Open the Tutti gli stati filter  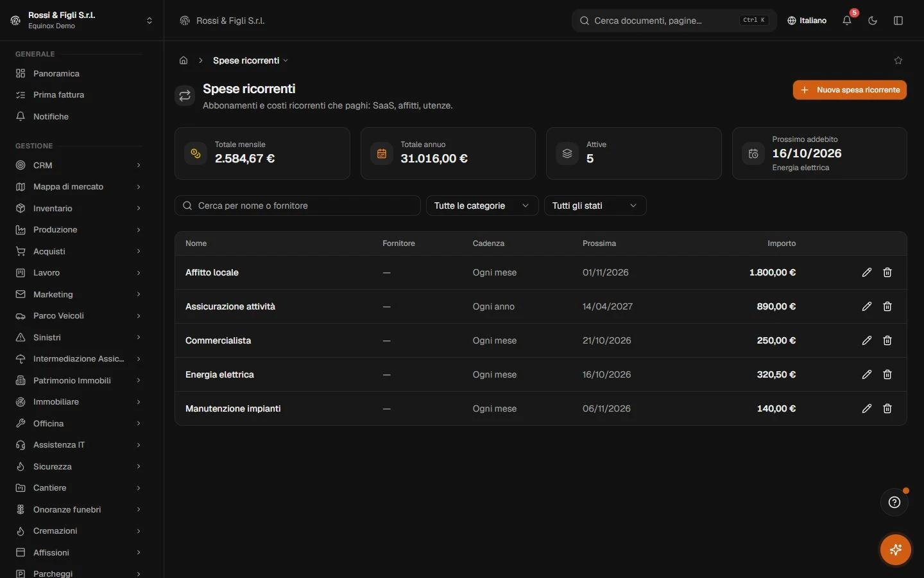[x=595, y=206]
